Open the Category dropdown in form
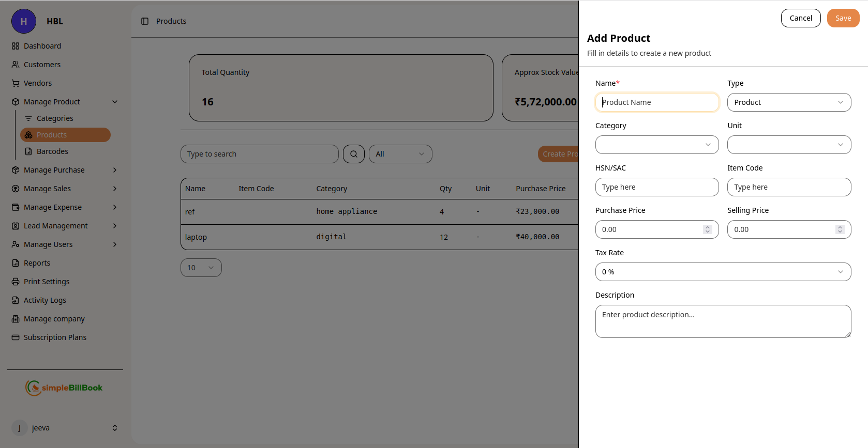This screenshot has height=448, width=868. tap(656, 145)
